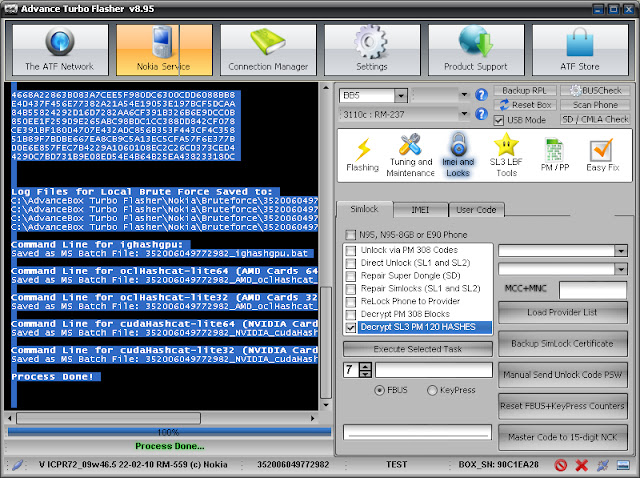Expand the BB5 platform dropdown
Image resolution: width=640 pixels, height=478 pixels.
pyautogui.click(x=401, y=96)
